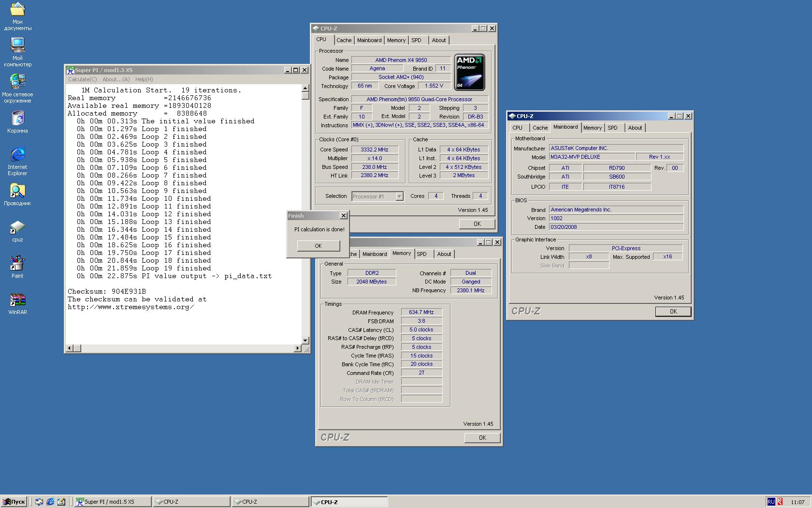This screenshot has height=508, width=812.
Task: Click Super PI horizontal scrollbar left arrow
Action: click(70, 348)
